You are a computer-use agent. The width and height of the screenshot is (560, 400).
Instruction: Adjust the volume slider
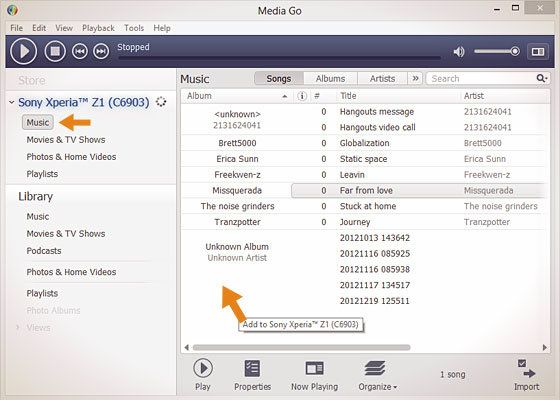click(x=497, y=51)
